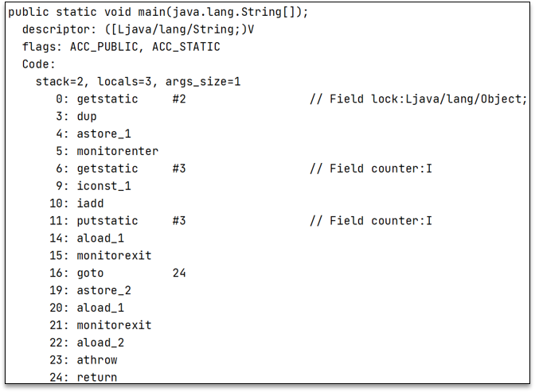The image size is (535, 392).
Task: Click the stack=2 locals=3 line
Action: point(139,81)
